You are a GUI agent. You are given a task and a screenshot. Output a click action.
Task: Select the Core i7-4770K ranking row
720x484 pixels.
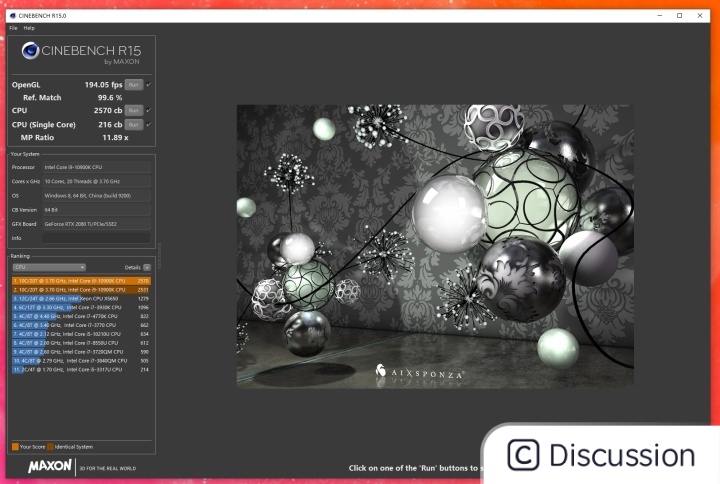pyautogui.click(x=81, y=316)
